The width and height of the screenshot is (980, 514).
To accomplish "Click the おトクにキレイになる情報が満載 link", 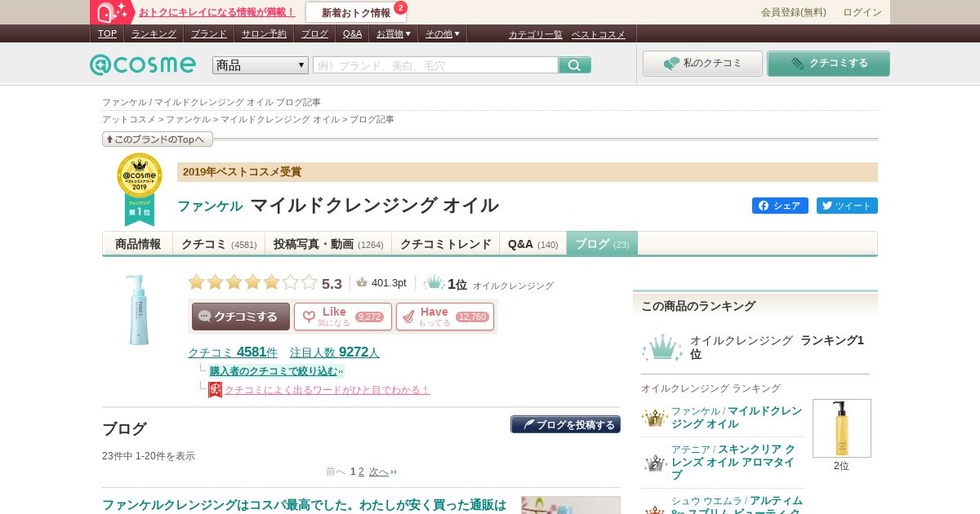I will click(217, 12).
